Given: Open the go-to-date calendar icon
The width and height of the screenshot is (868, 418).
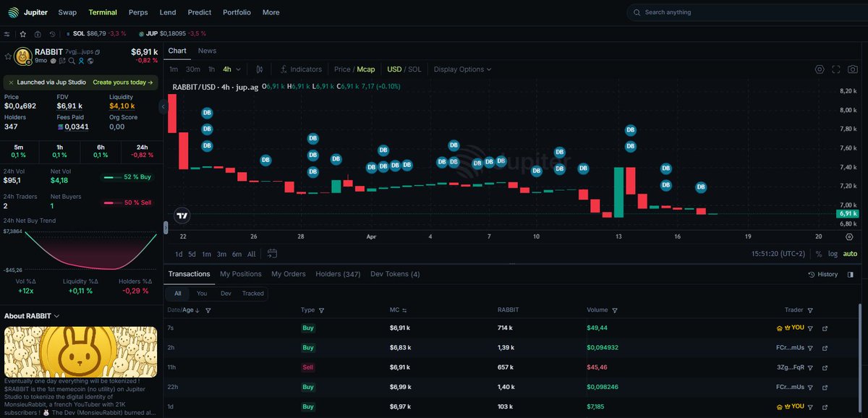Looking at the screenshot, I should pyautogui.click(x=272, y=253).
